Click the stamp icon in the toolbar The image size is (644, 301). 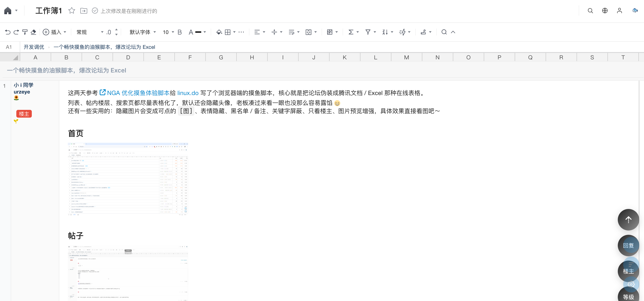(423, 32)
